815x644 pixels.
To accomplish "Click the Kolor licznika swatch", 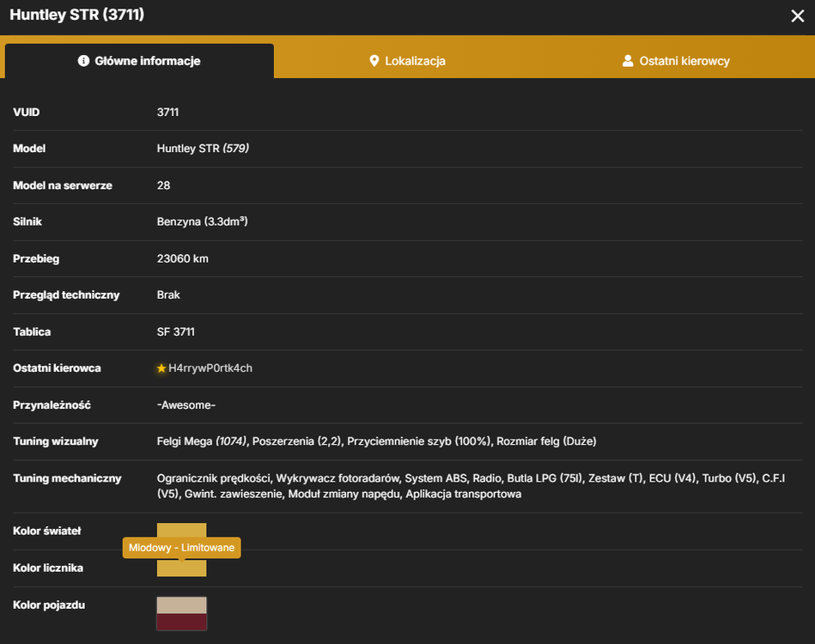I will point(181,568).
